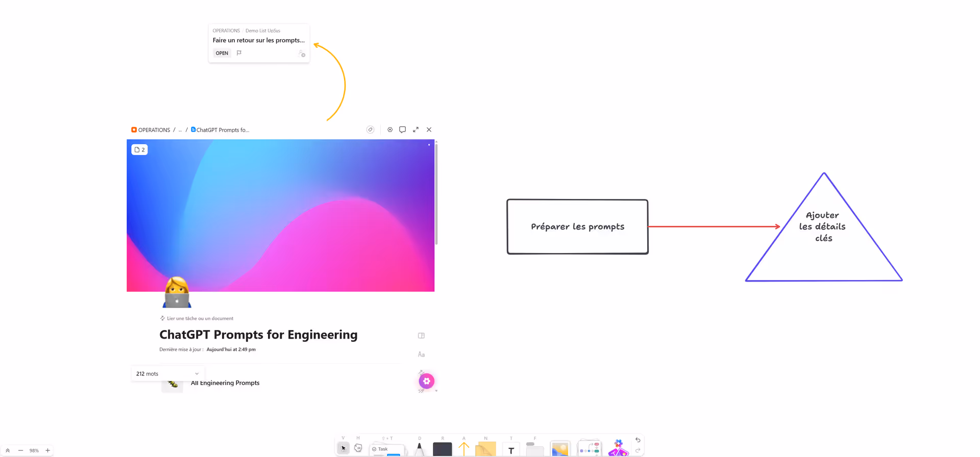Open the task card Faire un retour sur les prompts
This screenshot has width=980, height=457.
click(x=258, y=40)
